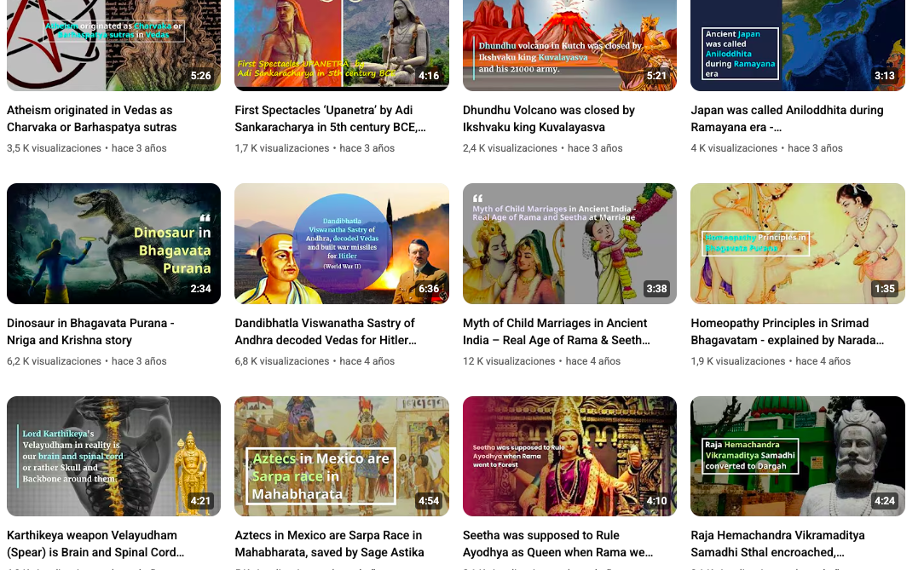The height and width of the screenshot is (570, 924).
Task: Open the Homeopathy Principles video thumbnail
Action: coord(798,244)
